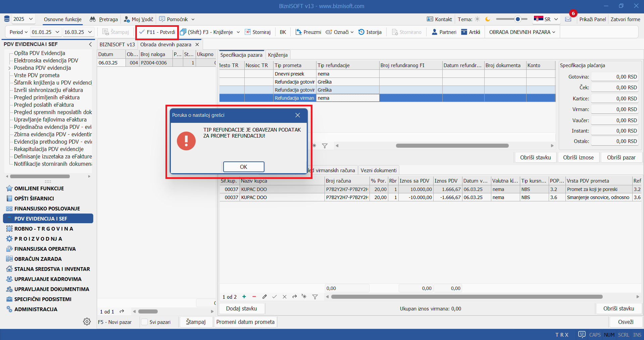Click the Storniraj toolbar icon

click(x=248, y=32)
